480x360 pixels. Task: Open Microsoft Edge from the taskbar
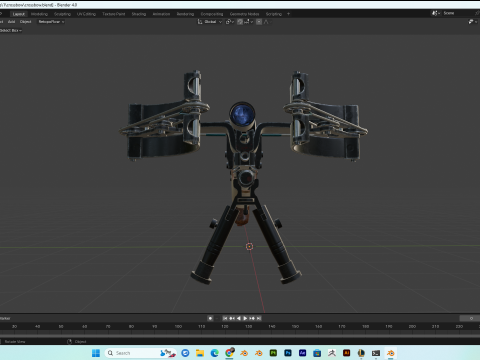click(x=215, y=353)
